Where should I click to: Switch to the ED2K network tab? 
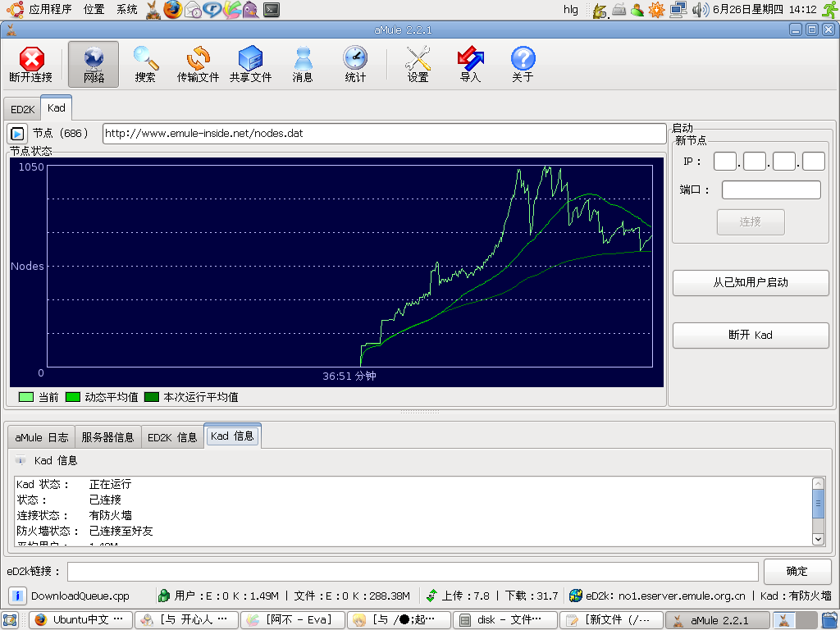(22, 109)
